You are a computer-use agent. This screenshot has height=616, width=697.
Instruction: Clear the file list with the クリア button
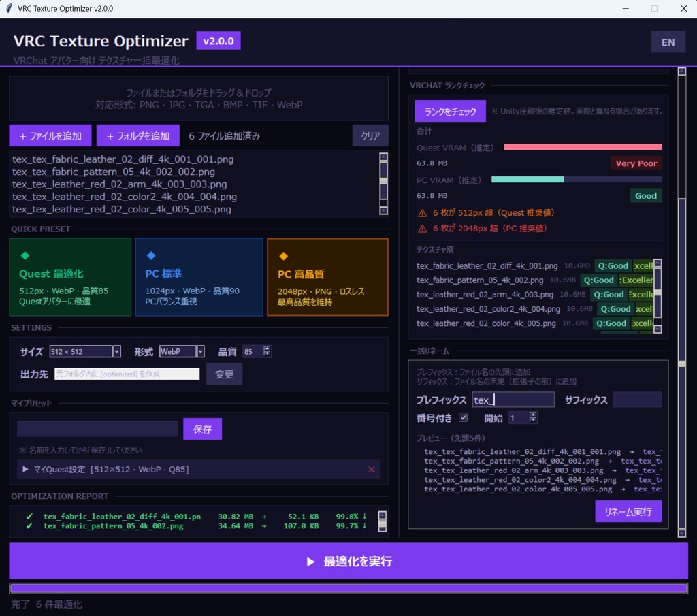pos(370,135)
